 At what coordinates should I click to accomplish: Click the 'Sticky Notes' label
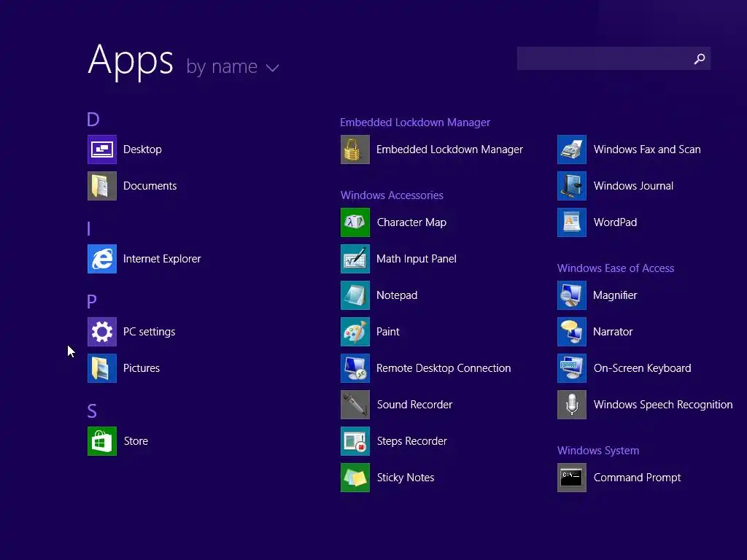point(406,478)
